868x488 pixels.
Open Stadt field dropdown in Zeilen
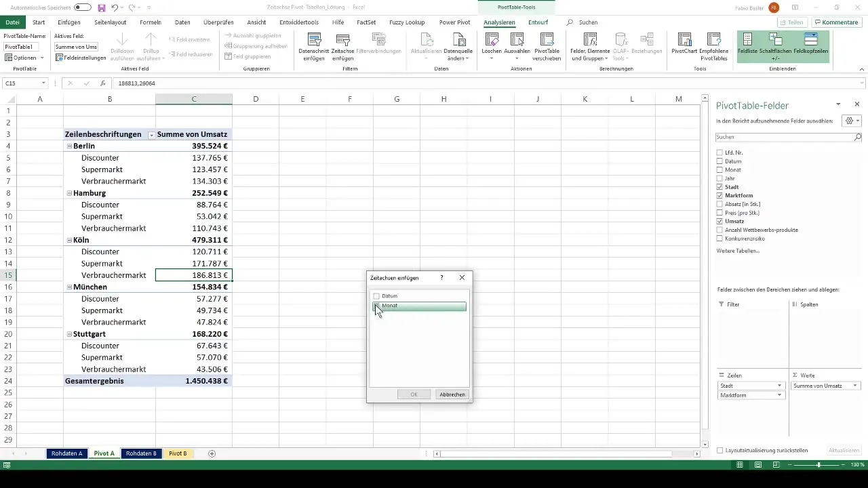780,386
